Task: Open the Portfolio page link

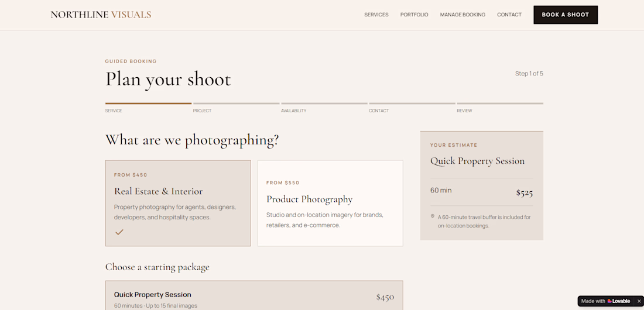Action: (414, 15)
